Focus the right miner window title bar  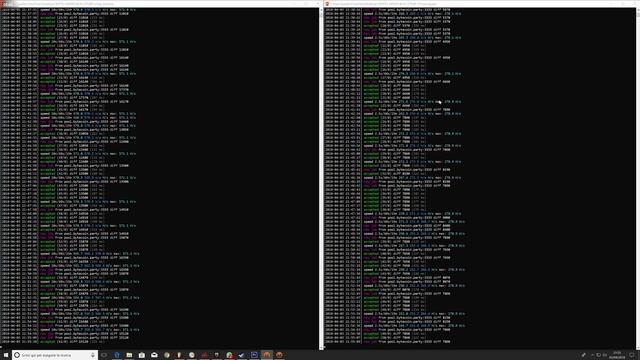pyautogui.click(x=482, y=3)
